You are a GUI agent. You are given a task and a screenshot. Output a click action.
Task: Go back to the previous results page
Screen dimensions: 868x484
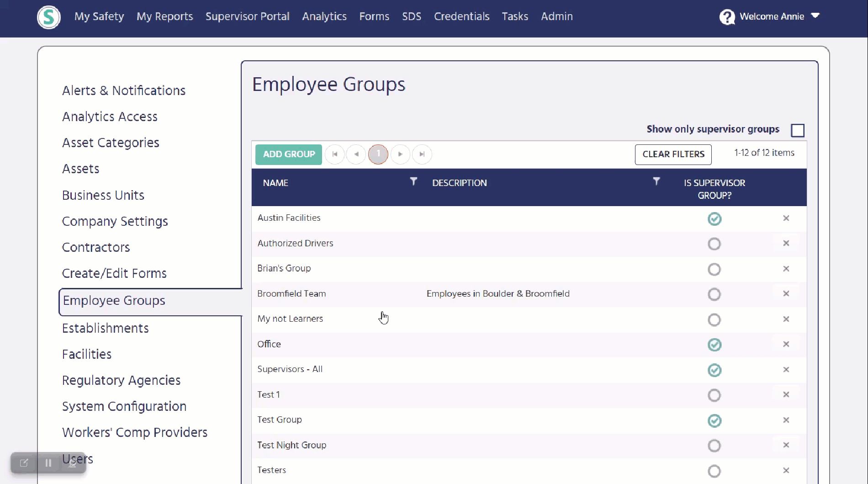click(x=356, y=154)
